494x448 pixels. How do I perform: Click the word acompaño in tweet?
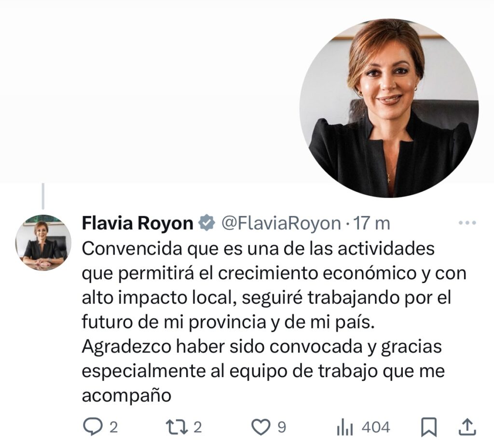pyautogui.click(x=126, y=396)
